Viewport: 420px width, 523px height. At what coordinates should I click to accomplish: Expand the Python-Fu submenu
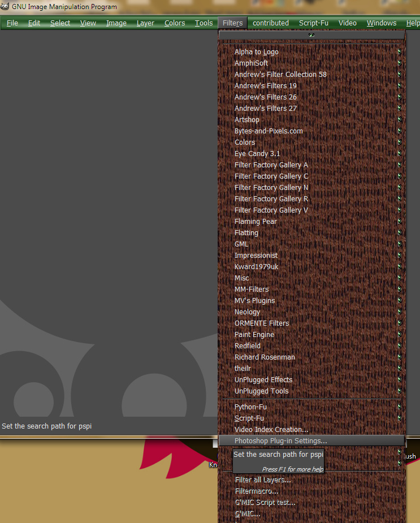311,407
